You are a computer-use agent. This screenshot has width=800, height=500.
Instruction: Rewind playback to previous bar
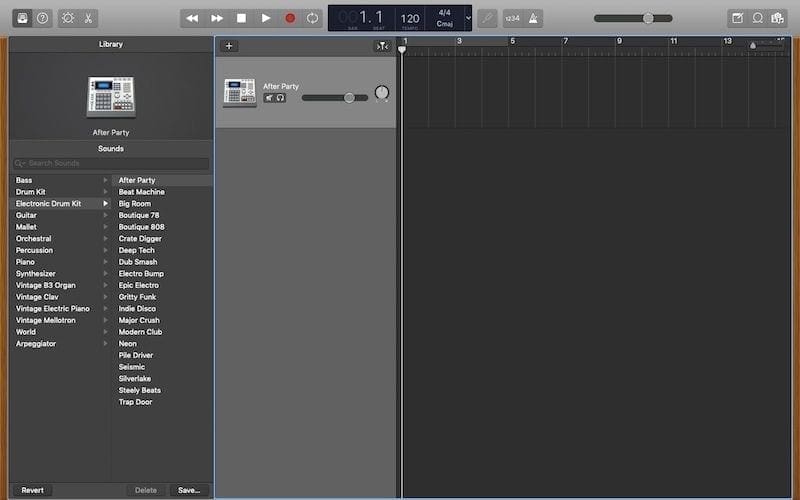[x=192, y=18]
